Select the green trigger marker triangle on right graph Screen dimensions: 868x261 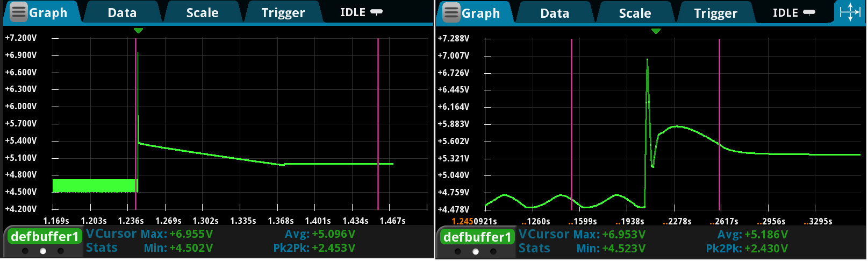coord(655,31)
